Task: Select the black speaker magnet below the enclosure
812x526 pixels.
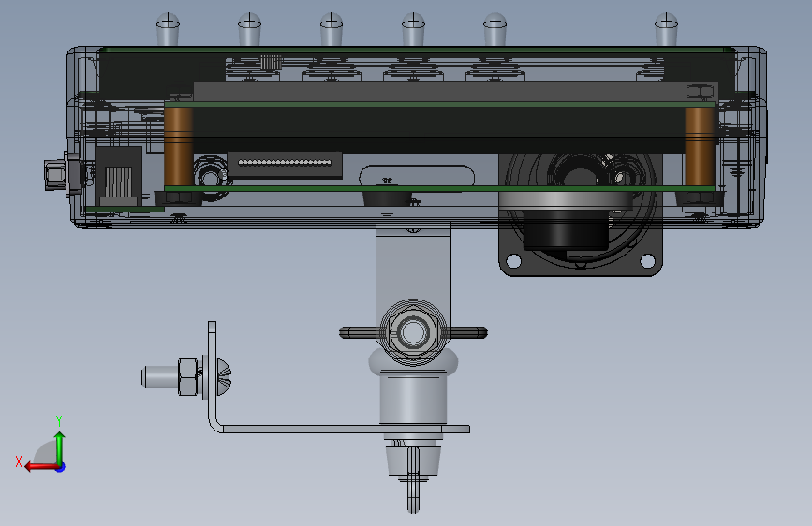Action: tap(566, 229)
